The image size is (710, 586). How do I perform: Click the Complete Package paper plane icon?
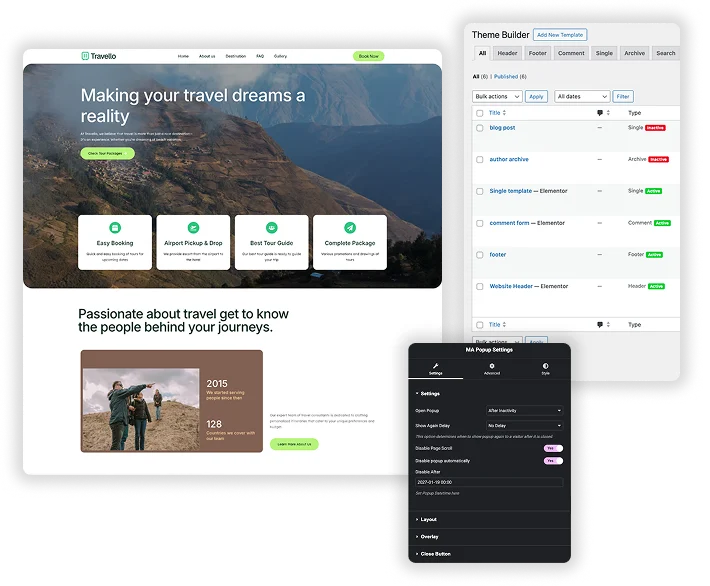coord(350,227)
